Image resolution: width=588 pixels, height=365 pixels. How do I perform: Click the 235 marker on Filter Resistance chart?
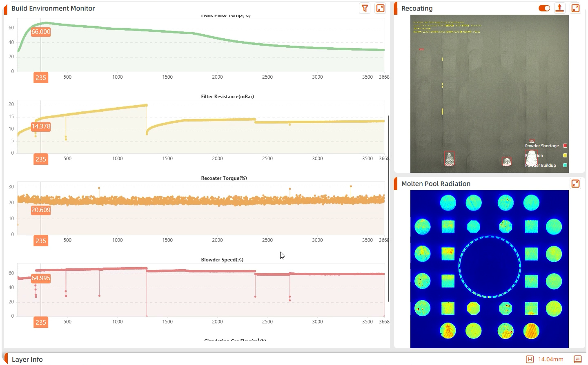41,159
